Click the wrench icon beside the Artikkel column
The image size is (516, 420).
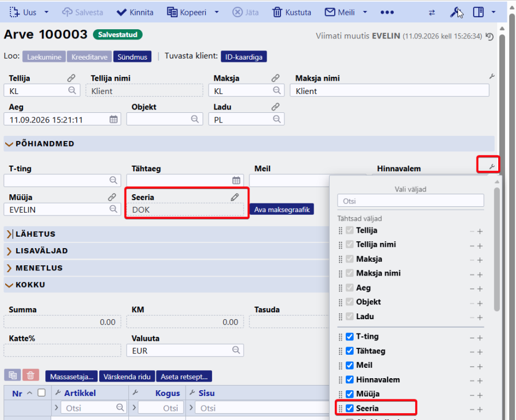pyautogui.click(x=58, y=392)
